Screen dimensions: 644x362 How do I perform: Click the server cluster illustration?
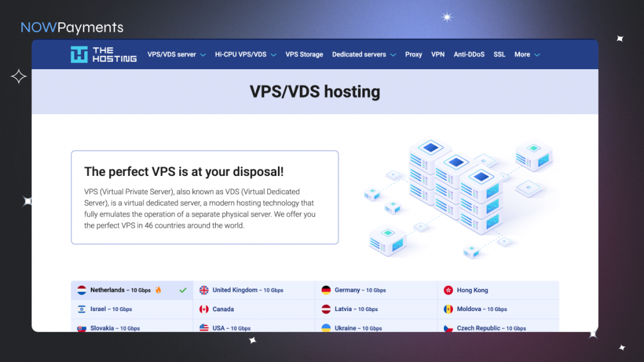[x=460, y=199]
